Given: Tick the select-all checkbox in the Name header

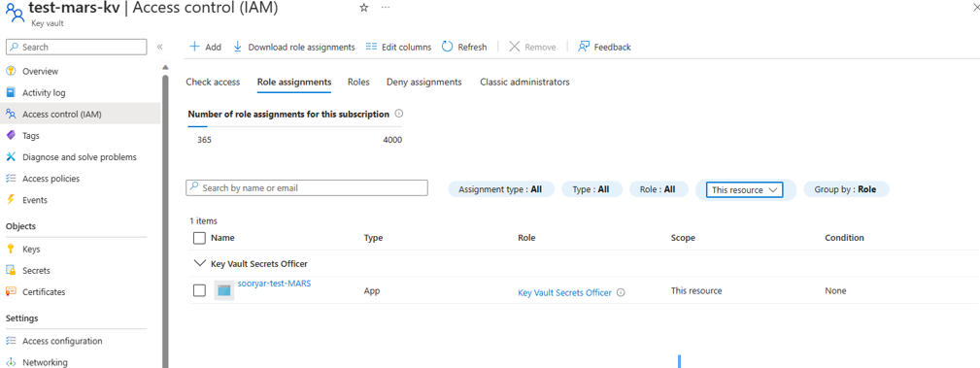Looking at the screenshot, I should pyautogui.click(x=199, y=238).
